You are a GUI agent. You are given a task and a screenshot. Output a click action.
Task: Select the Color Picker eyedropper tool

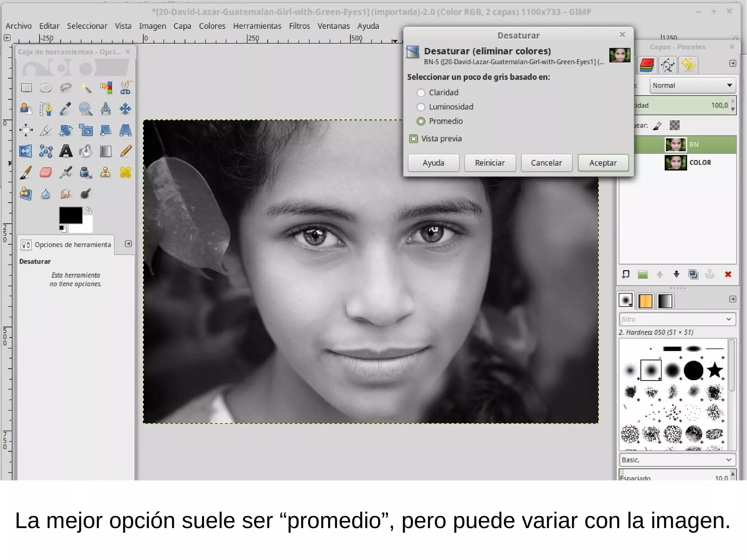pyautogui.click(x=66, y=109)
